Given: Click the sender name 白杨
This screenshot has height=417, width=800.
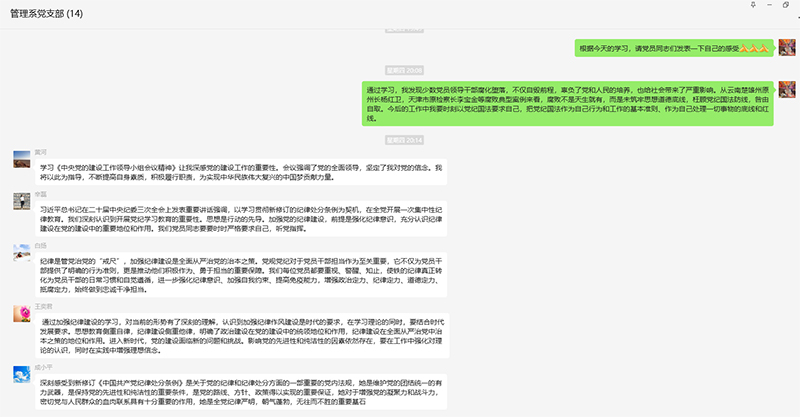Looking at the screenshot, I should (41, 245).
